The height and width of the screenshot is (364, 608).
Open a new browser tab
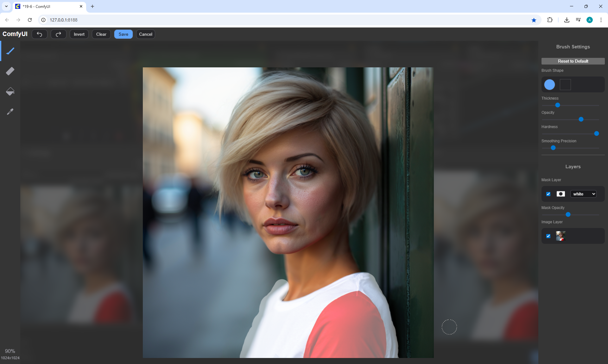(x=92, y=6)
